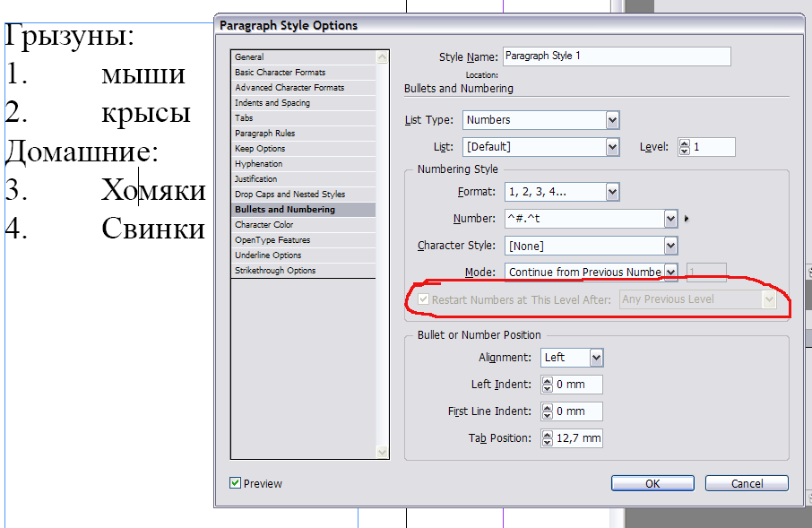812x528 pixels.
Task: Increase Level with stepper up arrow
Action: (x=685, y=143)
